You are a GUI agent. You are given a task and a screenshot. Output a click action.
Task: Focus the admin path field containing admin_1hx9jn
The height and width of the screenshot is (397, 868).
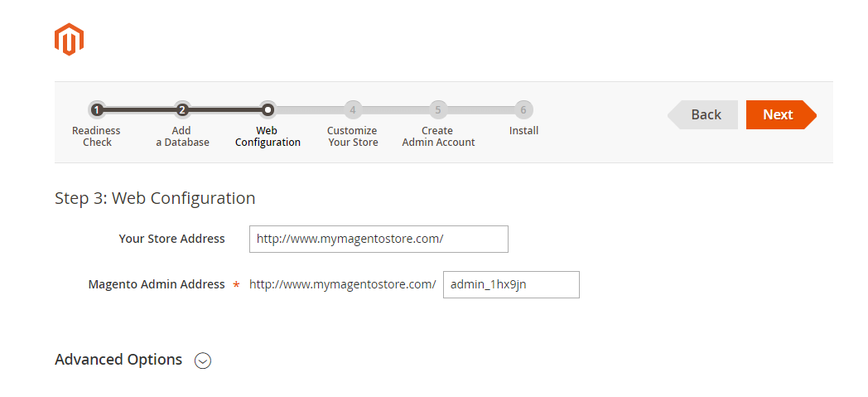pyautogui.click(x=511, y=284)
